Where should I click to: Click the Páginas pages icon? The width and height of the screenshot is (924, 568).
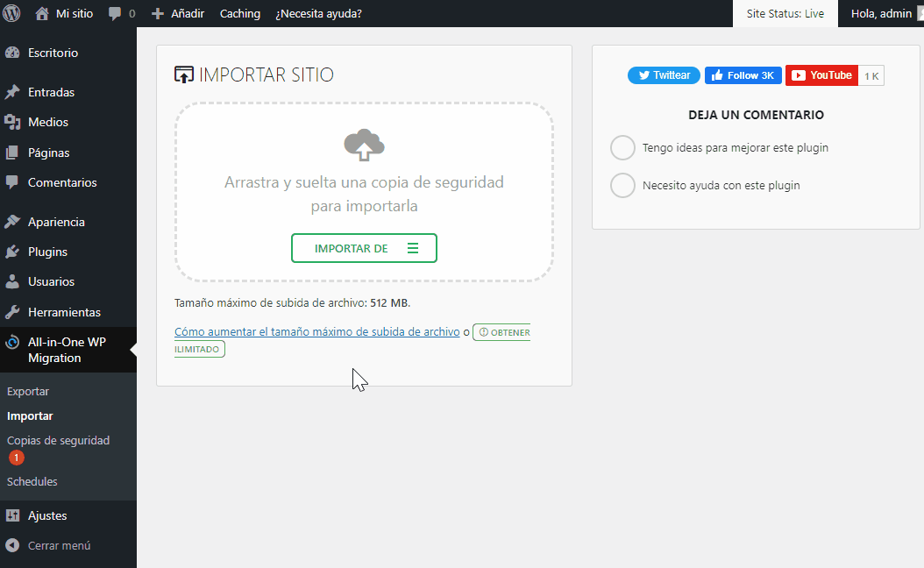click(12, 153)
